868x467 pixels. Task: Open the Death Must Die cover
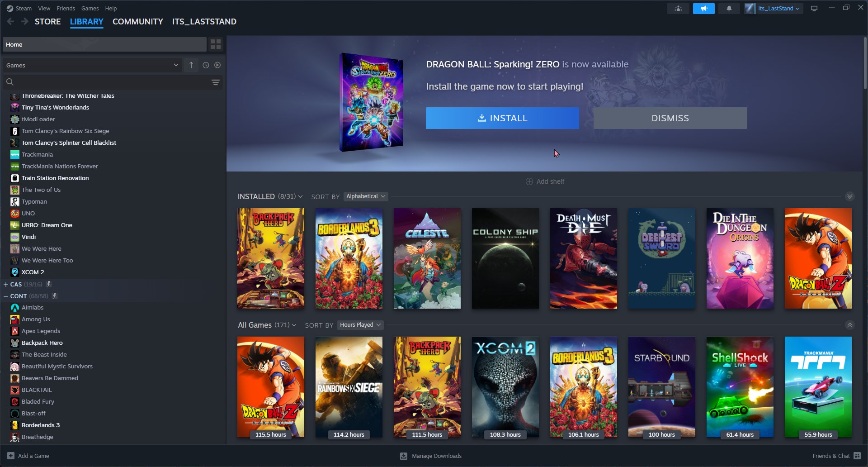click(x=584, y=258)
